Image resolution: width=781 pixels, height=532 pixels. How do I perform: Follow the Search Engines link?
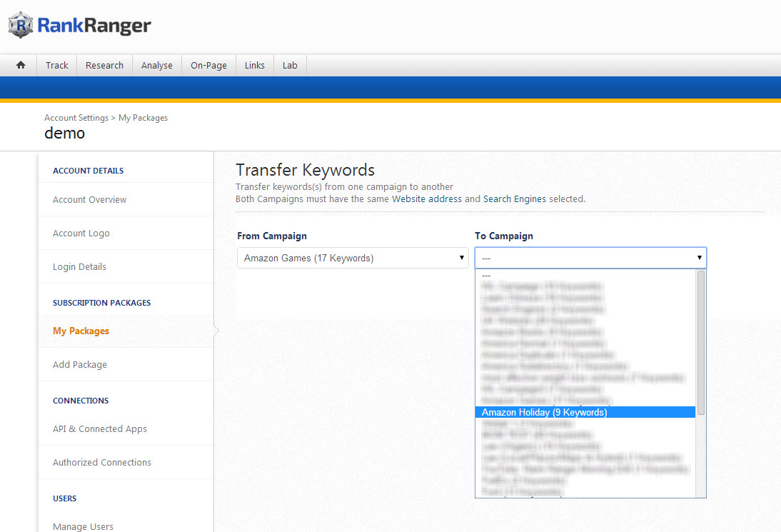tap(515, 199)
